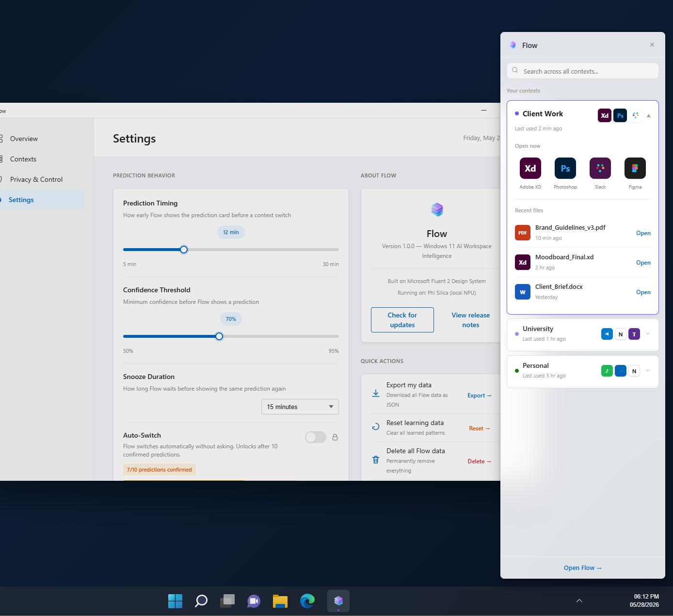Click the Client Work context title
Image resolution: width=673 pixels, height=616 pixels.
pyautogui.click(x=543, y=114)
